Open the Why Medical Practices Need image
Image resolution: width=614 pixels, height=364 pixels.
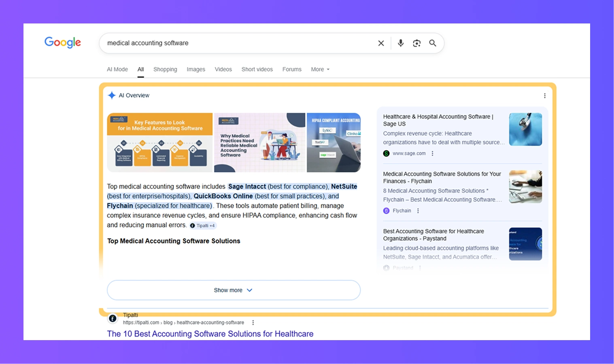260,143
